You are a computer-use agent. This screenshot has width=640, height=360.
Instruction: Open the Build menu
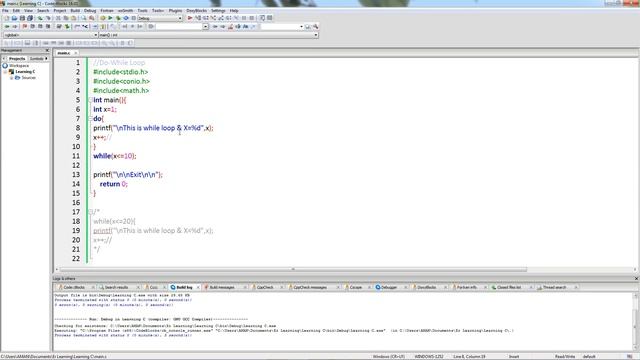coord(75,11)
